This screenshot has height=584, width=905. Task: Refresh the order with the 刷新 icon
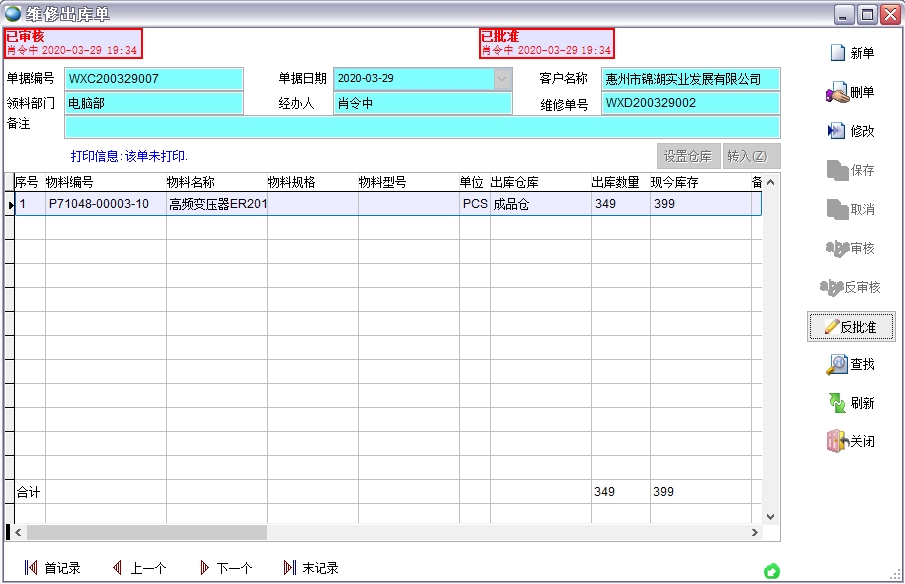[851, 403]
